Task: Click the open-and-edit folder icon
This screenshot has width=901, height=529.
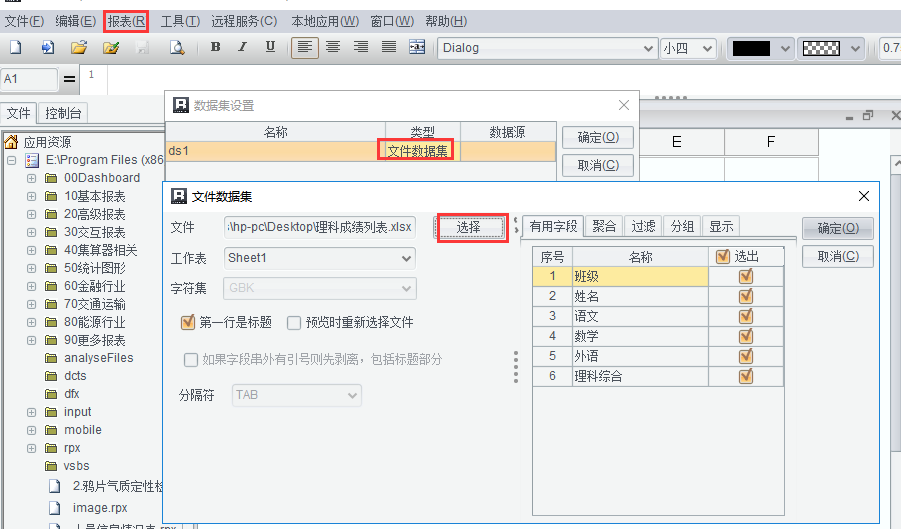Action: coord(111,48)
